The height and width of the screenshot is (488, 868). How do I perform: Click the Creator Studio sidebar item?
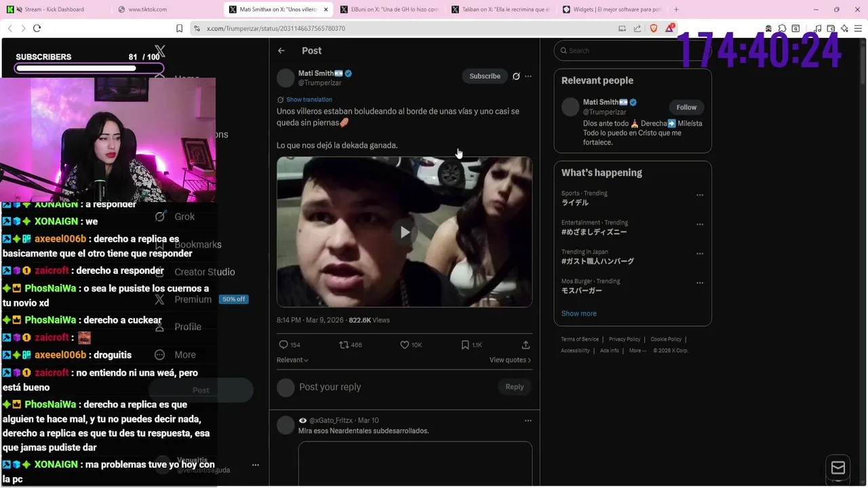click(204, 272)
